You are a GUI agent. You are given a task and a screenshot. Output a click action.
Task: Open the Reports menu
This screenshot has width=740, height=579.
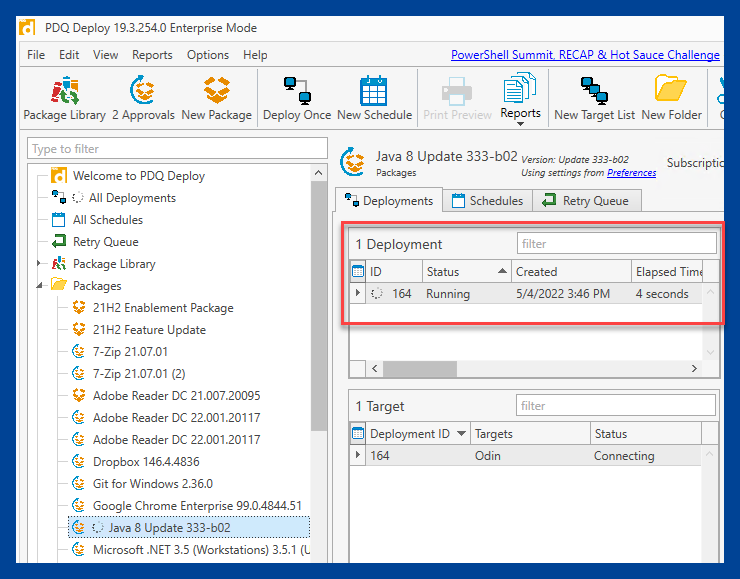pyautogui.click(x=152, y=55)
